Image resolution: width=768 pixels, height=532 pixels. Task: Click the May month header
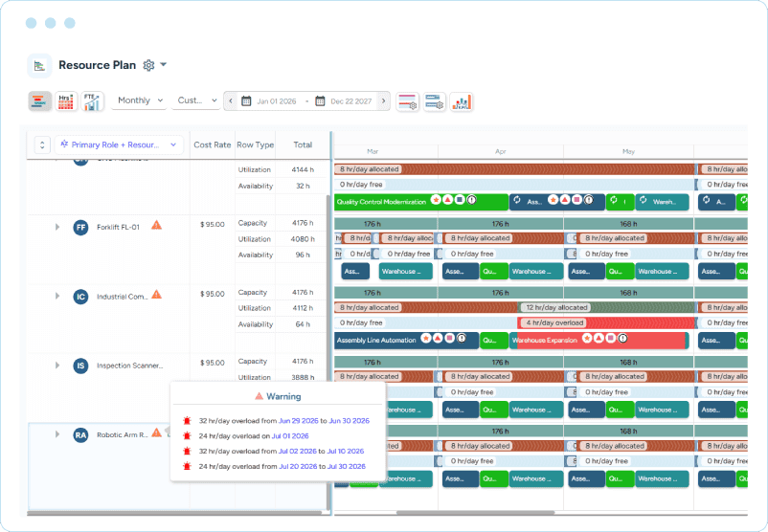(x=628, y=152)
